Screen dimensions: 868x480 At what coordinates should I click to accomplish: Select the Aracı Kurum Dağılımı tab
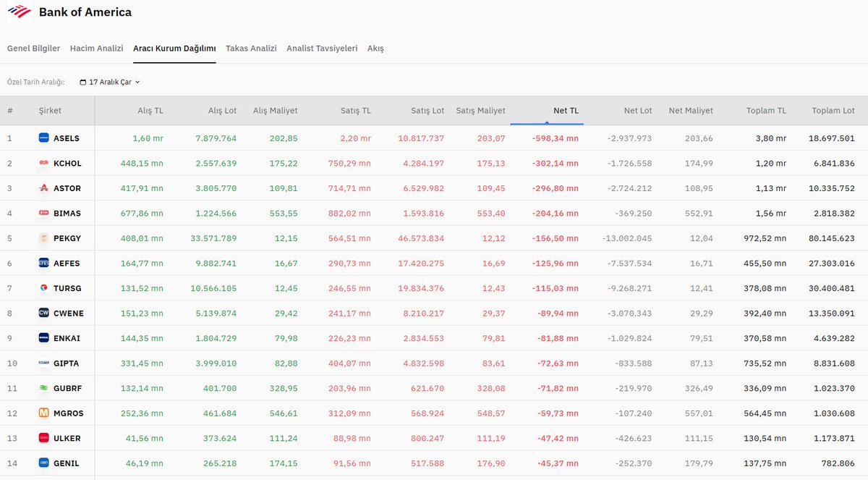(174, 49)
